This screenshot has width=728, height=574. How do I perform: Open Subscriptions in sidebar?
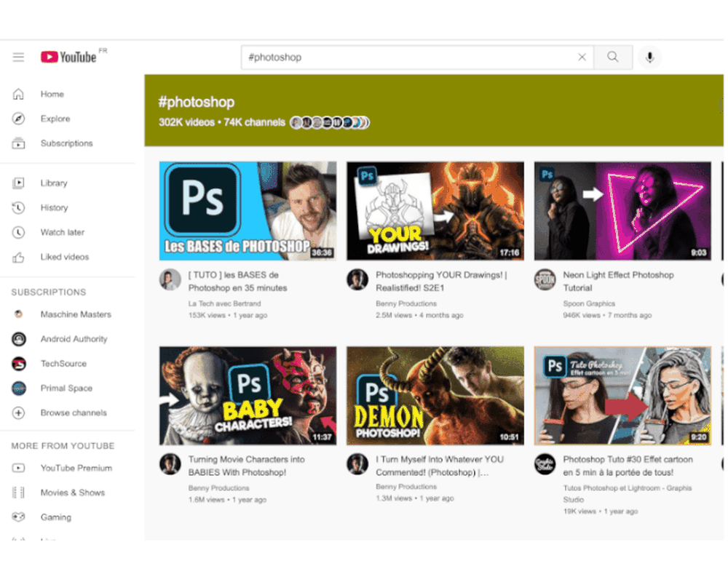tap(68, 143)
